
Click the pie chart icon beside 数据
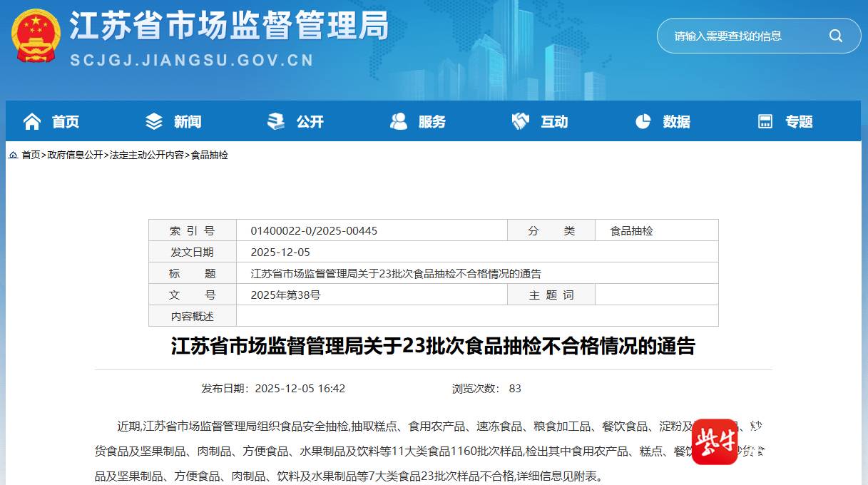pyautogui.click(x=643, y=122)
